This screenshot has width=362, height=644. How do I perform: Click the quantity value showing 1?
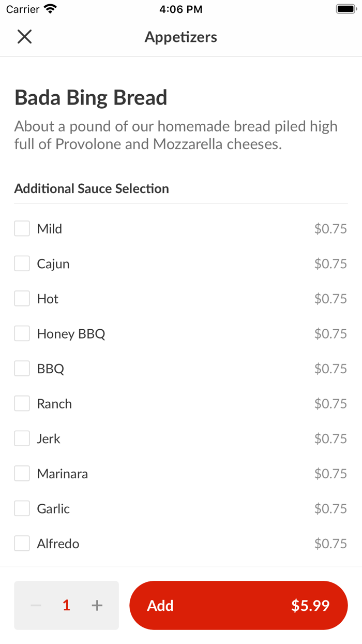click(x=66, y=605)
